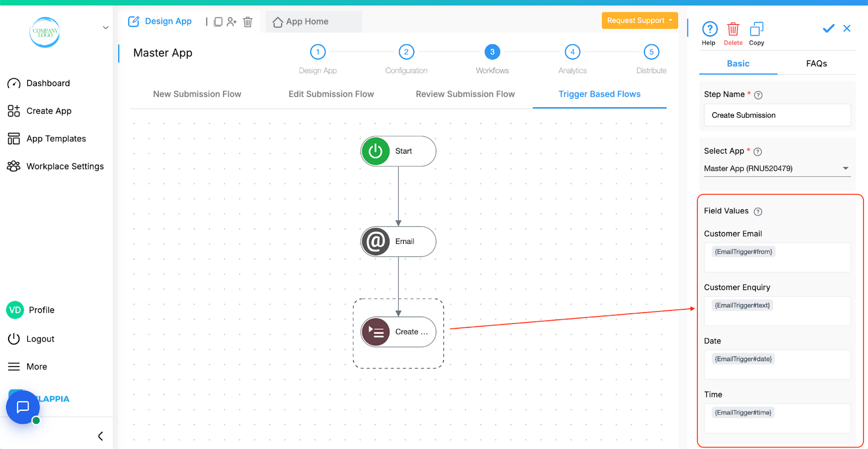Go to step 1 Design App
This screenshot has width=868, height=449.
[318, 52]
